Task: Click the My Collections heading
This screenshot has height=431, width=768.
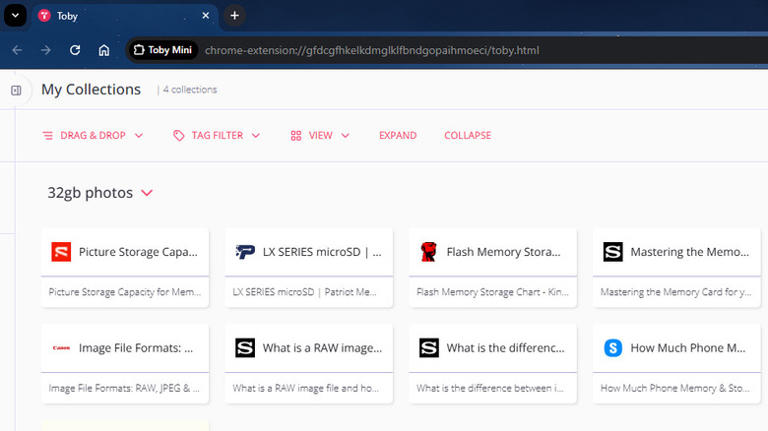Action: coord(91,90)
